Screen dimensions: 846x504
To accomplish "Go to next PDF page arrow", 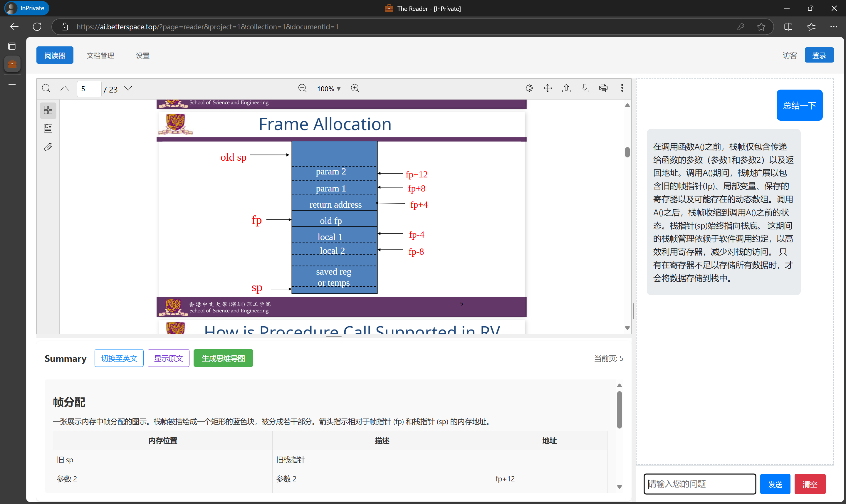I will [128, 89].
